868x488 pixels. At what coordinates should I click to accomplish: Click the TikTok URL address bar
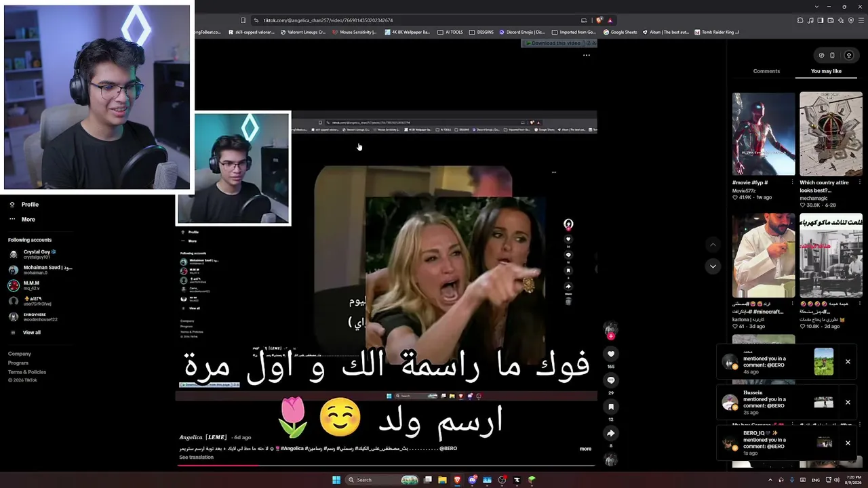pyautogui.click(x=414, y=20)
